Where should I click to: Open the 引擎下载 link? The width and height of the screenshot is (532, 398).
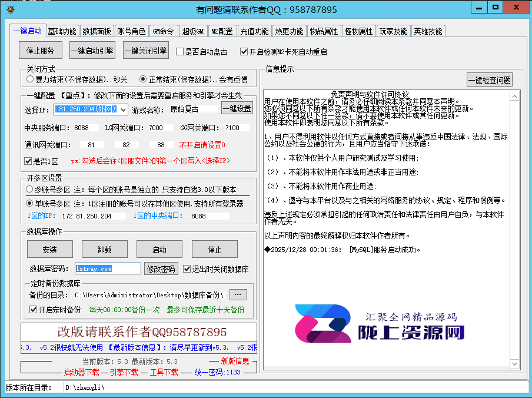pyautogui.click(x=124, y=372)
